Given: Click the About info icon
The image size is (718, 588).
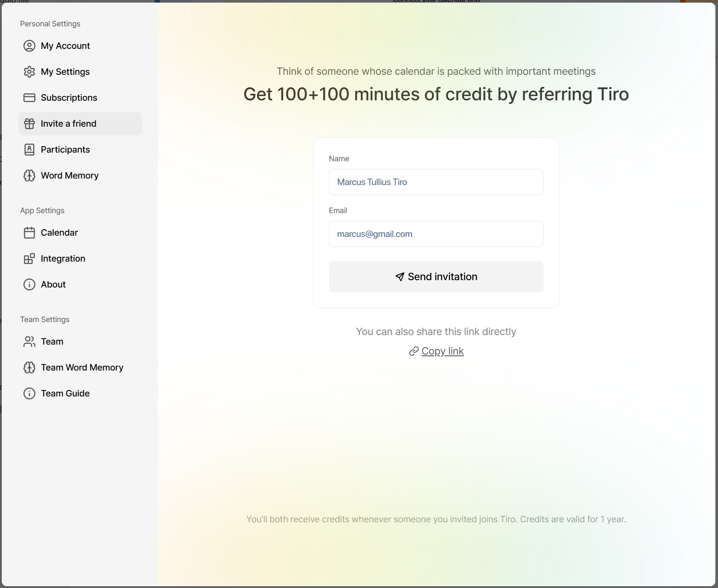Looking at the screenshot, I should (x=29, y=284).
